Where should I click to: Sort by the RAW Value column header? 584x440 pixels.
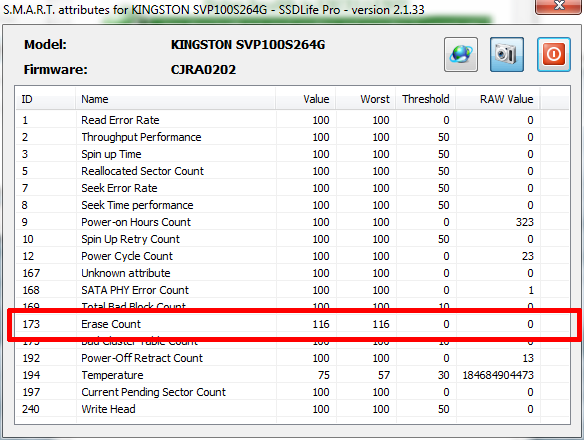(x=498, y=99)
